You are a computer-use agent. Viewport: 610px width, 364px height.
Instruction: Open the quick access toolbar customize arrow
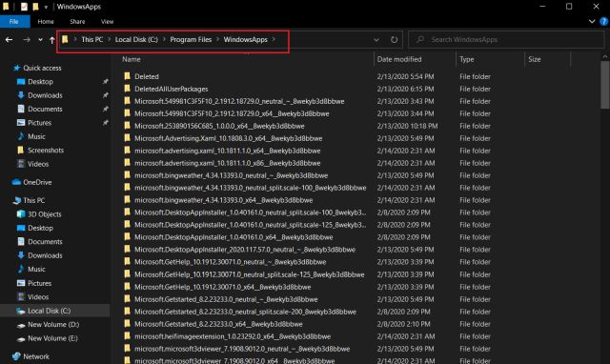[x=46, y=7]
